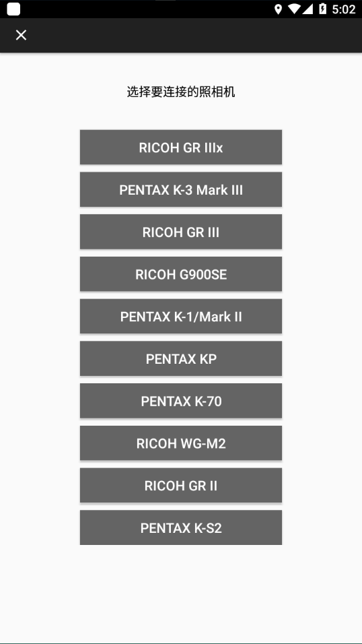Pick RICOH G900SE from the list
Screen dimensions: 362x644
tap(181, 274)
